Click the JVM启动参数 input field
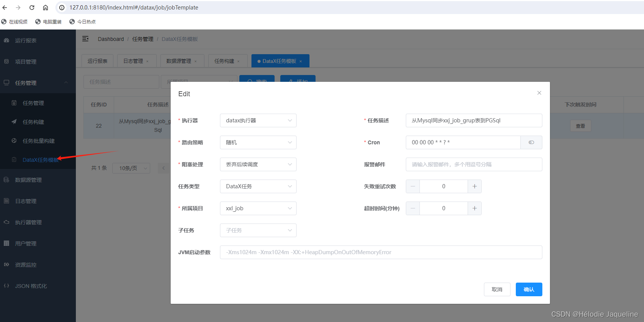The image size is (644, 322). click(x=381, y=252)
